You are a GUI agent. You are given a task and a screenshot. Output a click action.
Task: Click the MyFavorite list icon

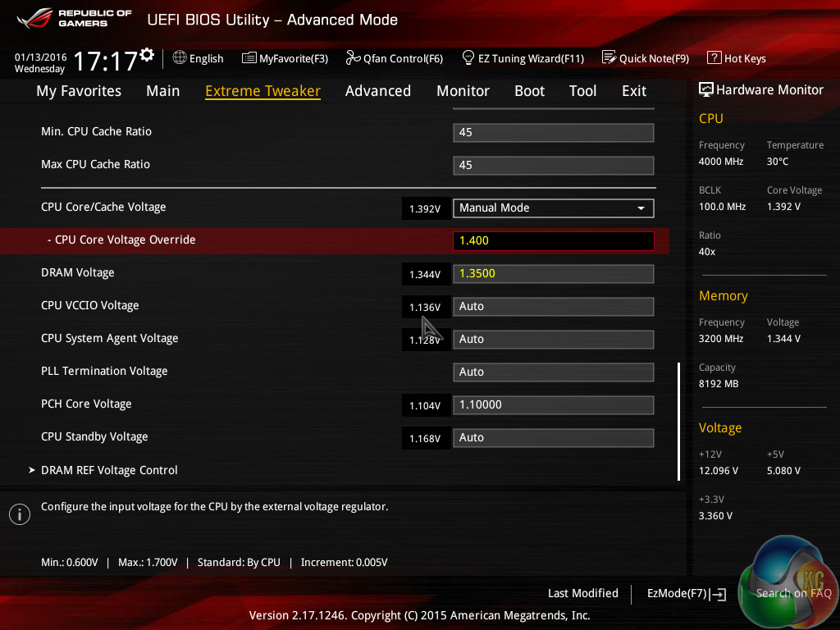[249, 58]
